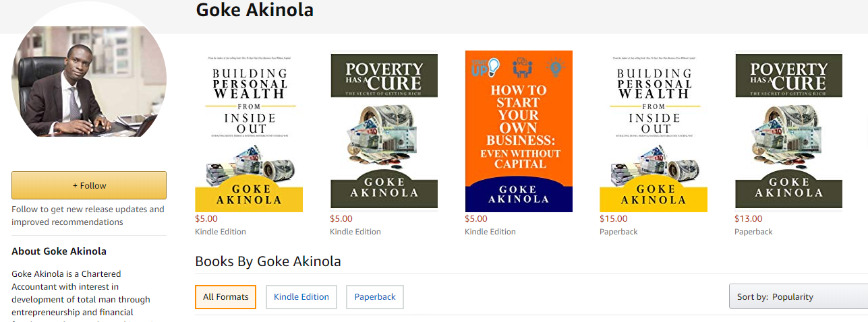The image size is (868, 322).
Task: Open How to Start Your Own Business cover
Action: [x=519, y=131]
